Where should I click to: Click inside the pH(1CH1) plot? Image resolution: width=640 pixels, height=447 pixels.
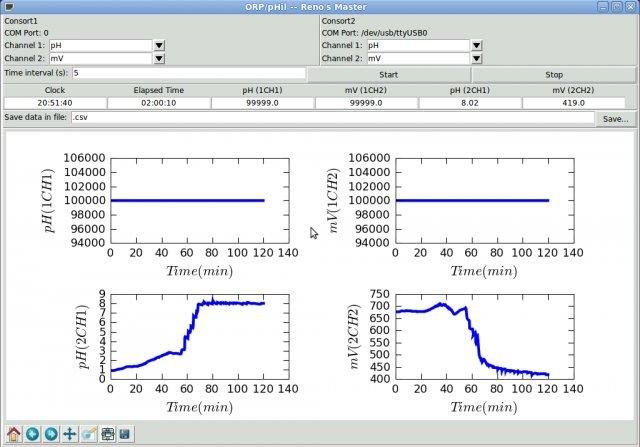click(x=200, y=200)
